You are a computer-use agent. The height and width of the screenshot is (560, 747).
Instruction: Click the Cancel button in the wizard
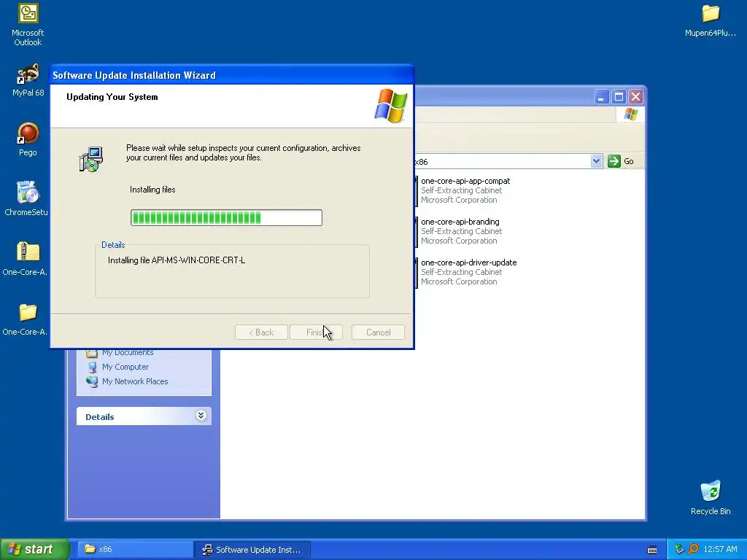379,332
